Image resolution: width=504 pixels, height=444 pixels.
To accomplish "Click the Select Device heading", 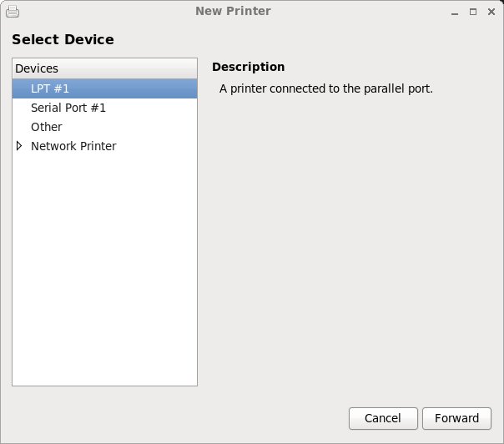I will [x=63, y=39].
